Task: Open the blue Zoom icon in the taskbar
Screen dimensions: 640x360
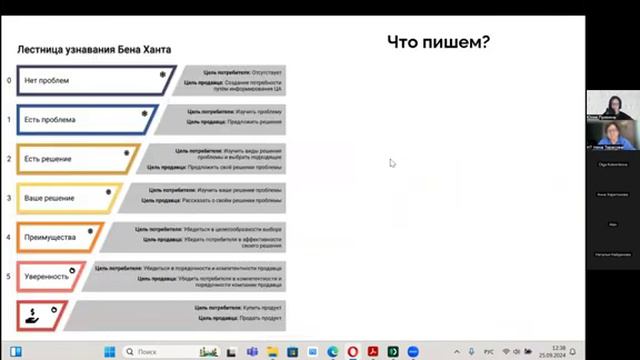Action: pos(413,351)
